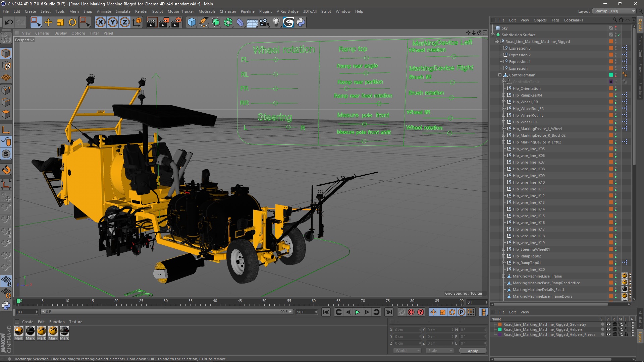Add a Cube primitive object
The image size is (644, 362).
click(x=192, y=22)
